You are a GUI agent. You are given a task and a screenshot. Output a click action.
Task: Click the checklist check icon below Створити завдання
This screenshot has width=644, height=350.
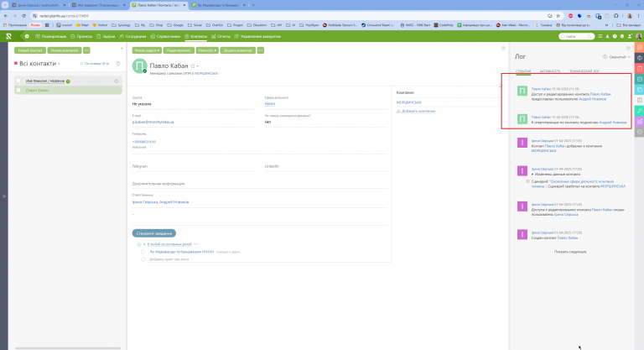tap(139, 244)
